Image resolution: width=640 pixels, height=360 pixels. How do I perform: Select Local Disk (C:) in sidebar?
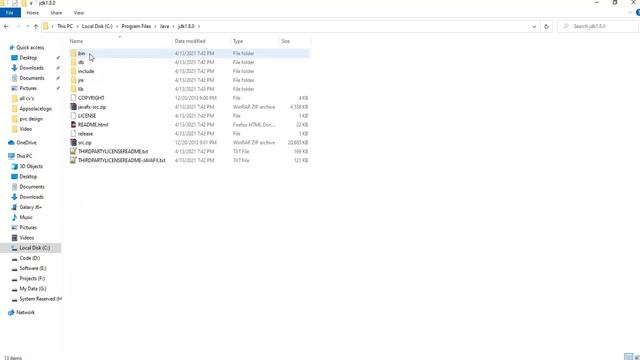tap(35, 248)
